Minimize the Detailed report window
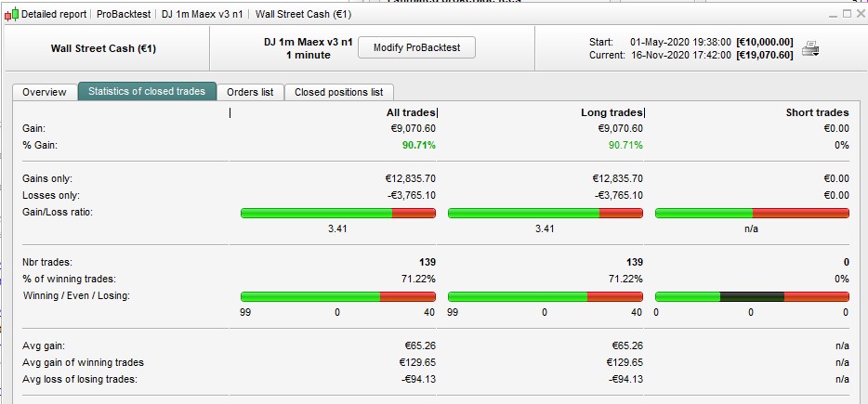 click(x=833, y=14)
